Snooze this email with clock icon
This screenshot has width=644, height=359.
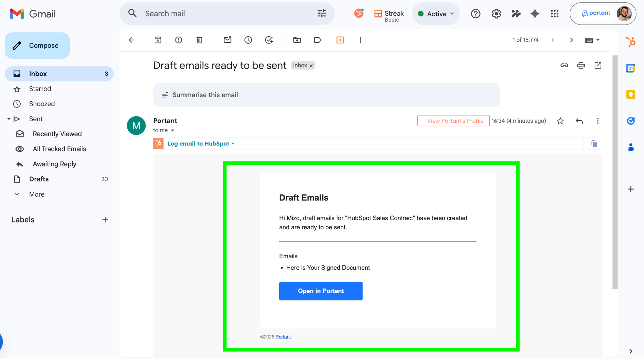248,40
